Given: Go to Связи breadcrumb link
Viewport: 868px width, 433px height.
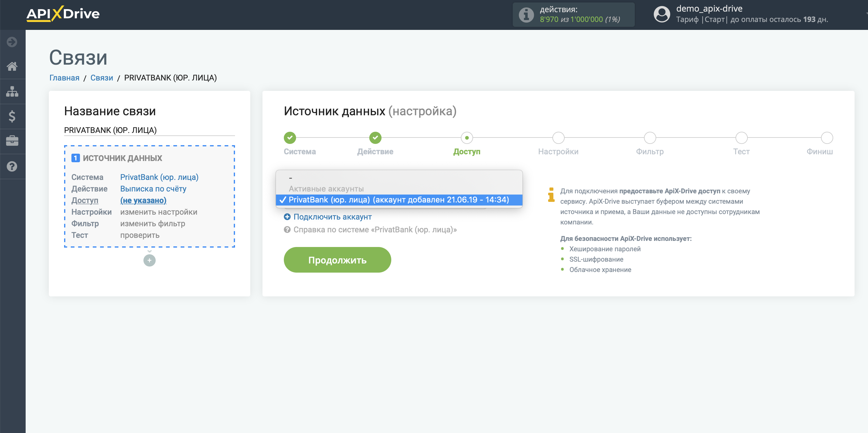Looking at the screenshot, I should point(101,78).
